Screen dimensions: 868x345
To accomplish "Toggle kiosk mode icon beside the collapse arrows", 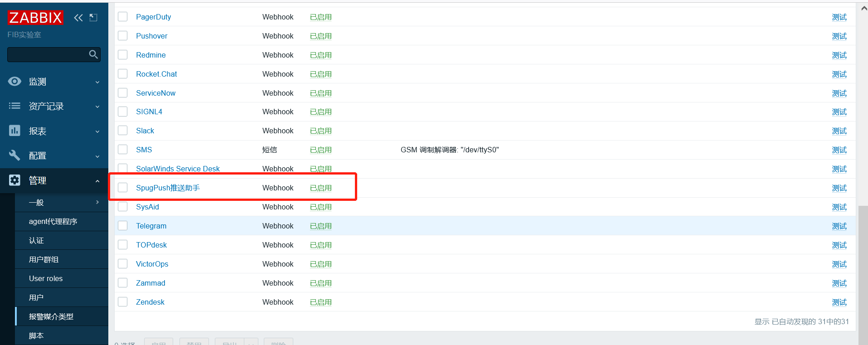I will click(93, 18).
